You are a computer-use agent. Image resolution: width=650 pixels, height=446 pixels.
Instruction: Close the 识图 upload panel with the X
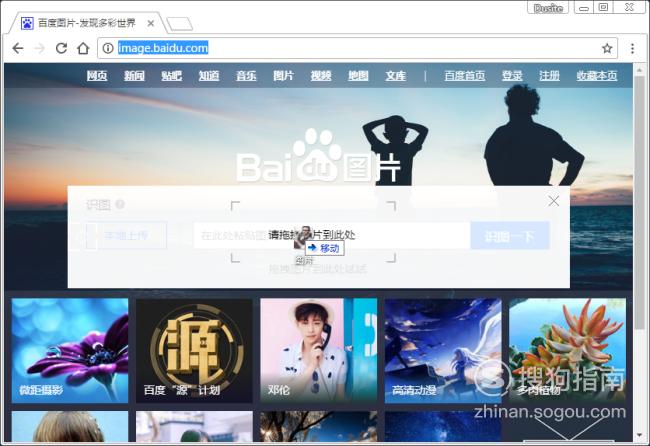tap(554, 201)
